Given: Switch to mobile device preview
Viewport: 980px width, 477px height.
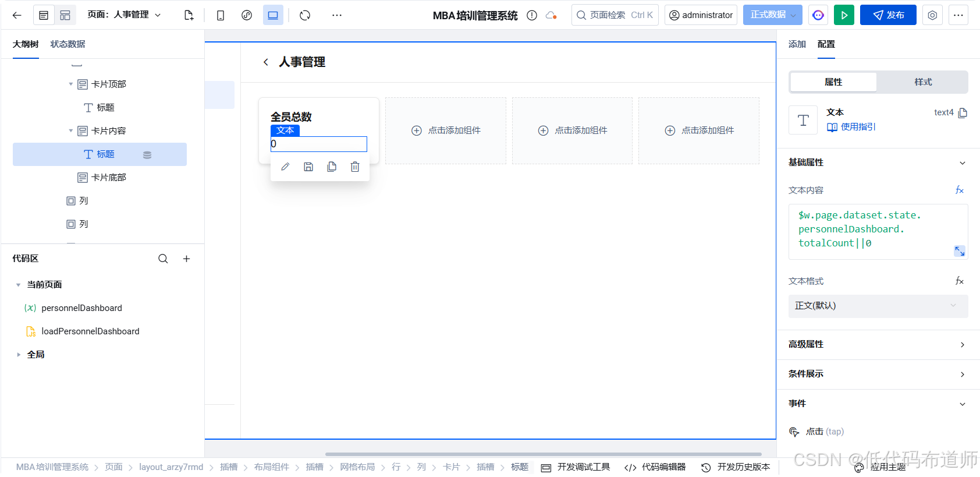Looking at the screenshot, I should pyautogui.click(x=221, y=15).
